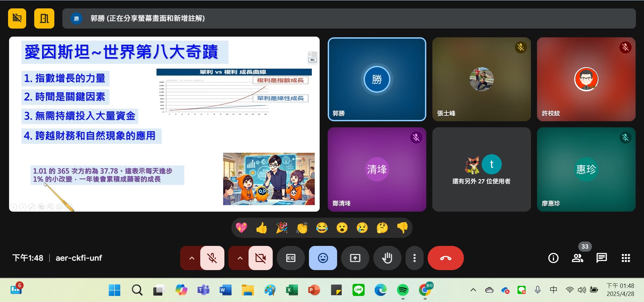Image resolution: width=644 pixels, height=302 pixels.
Task: Open more options three-dot menu
Action: [x=415, y=258]
